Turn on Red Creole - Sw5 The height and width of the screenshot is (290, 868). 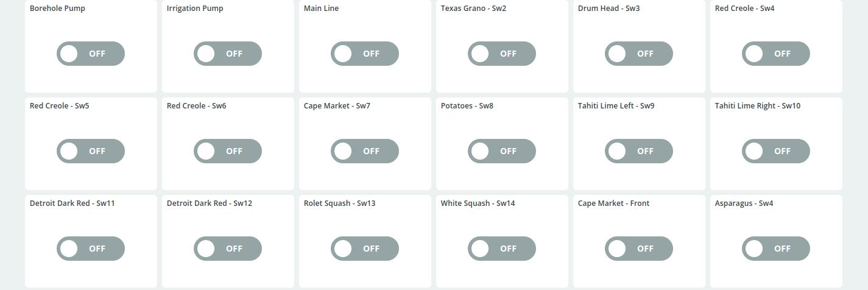[x=91, y=151]
